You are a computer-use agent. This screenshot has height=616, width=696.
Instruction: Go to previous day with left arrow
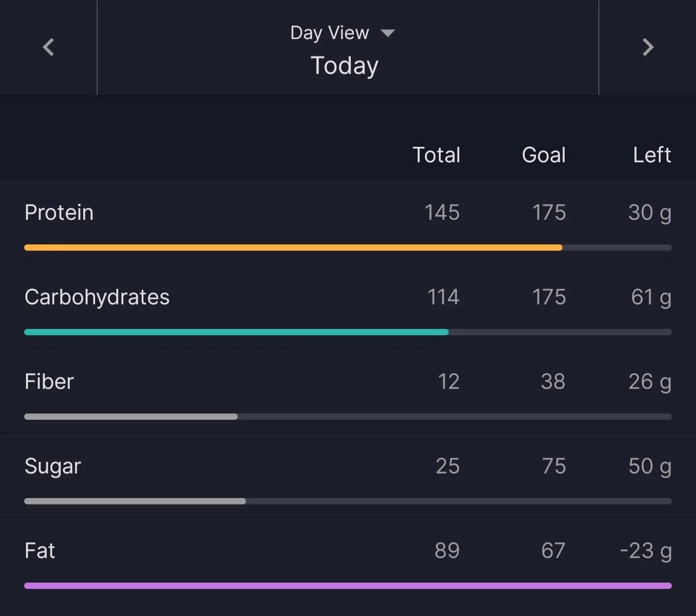click(x=48, y=47)
